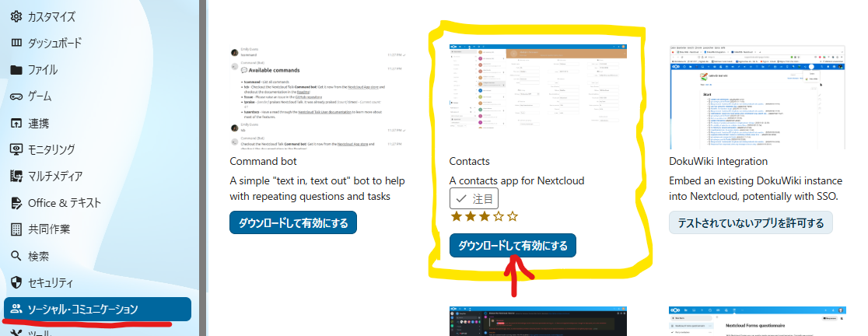Image resolution: width=868 pixels, height=336 pixels.
Task: Download and enable Contacts app
Action: [513, 246]
